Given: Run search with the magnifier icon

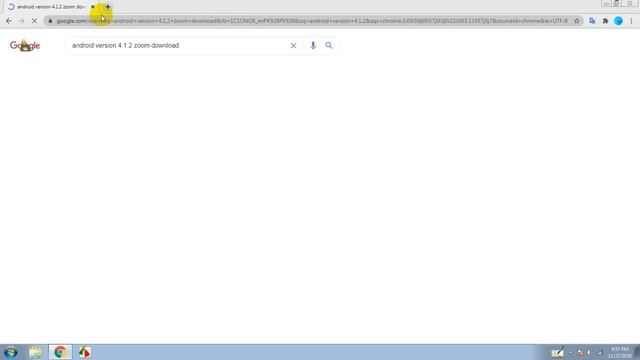Looking at the screenshot, I should coord(329,45).
